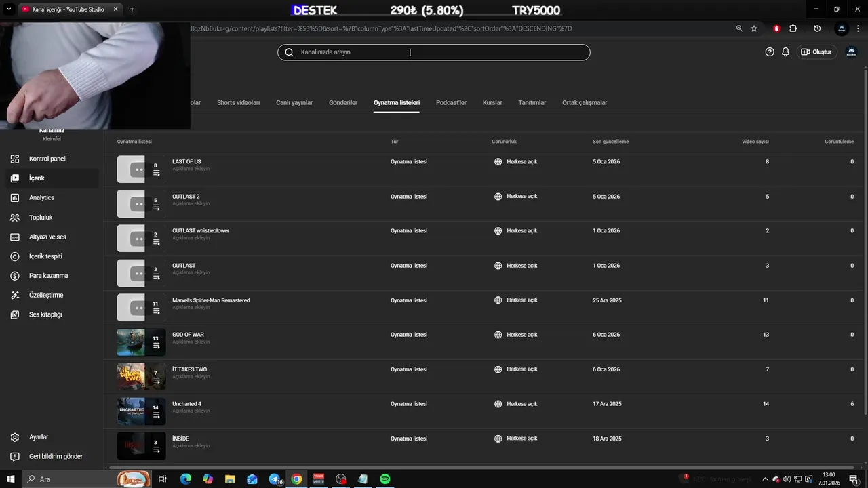Screen dimensions: 868x488
Task: Open the Chrome extensions puzzle icon
Action: pyautogui.click(x=793, y=28)
